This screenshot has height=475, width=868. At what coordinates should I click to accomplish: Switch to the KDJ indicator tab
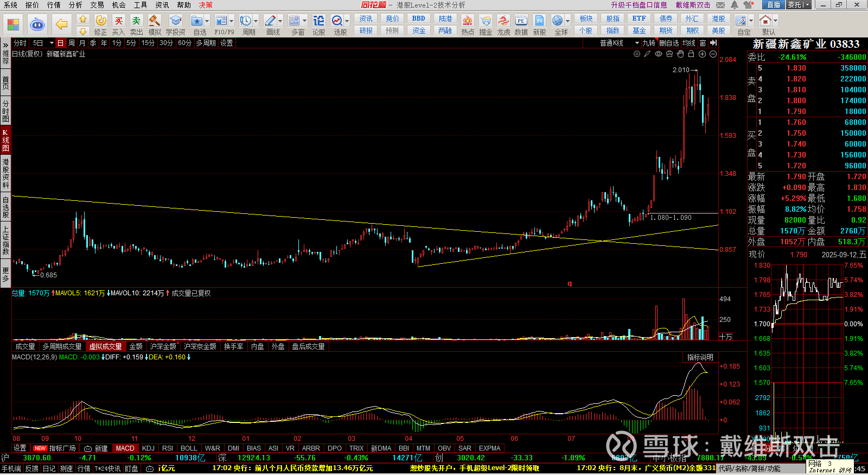tap(148, 448)
